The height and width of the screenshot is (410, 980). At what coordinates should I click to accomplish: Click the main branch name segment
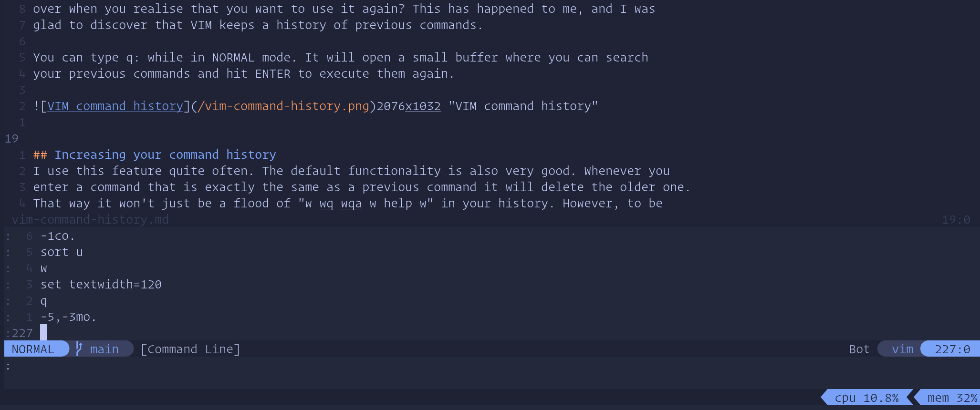[x=104, y=349]
